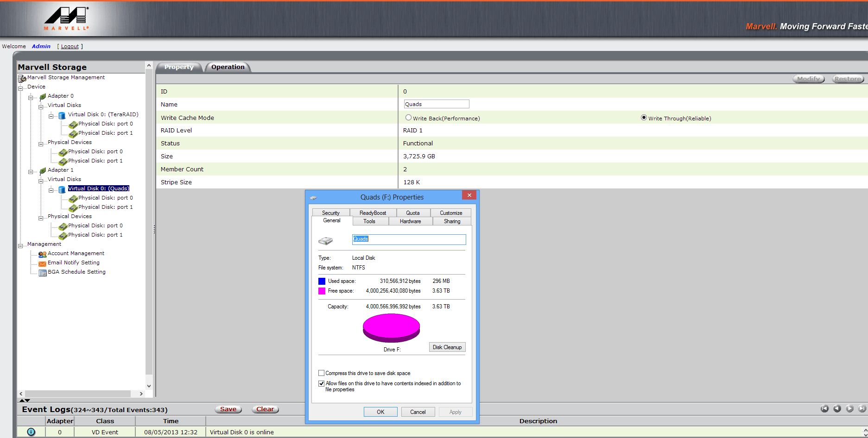
Task: Collapse the Adapter 0 node
Action: (31, 97)
